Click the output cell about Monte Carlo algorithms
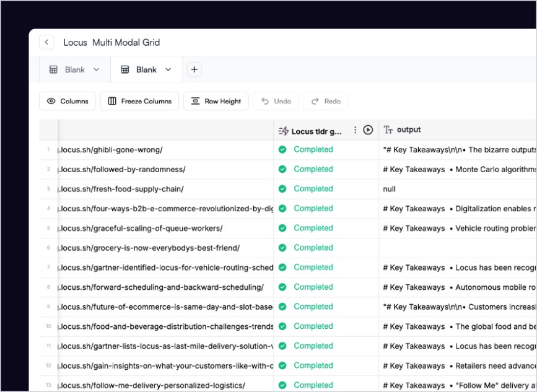The width and height of the screenshot is (537, 392). 458,169
